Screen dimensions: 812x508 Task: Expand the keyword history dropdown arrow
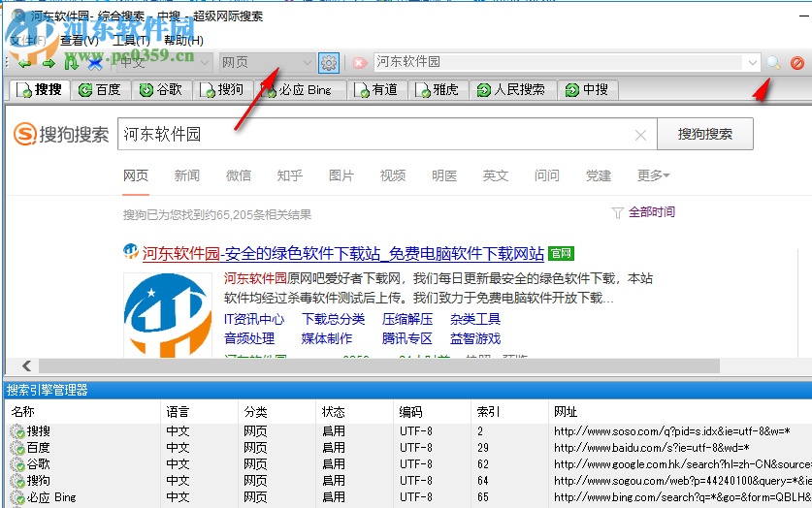753,63
